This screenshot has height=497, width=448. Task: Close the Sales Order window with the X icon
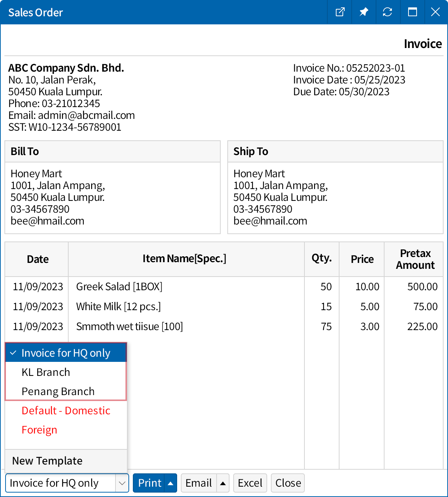pos(435,12)
